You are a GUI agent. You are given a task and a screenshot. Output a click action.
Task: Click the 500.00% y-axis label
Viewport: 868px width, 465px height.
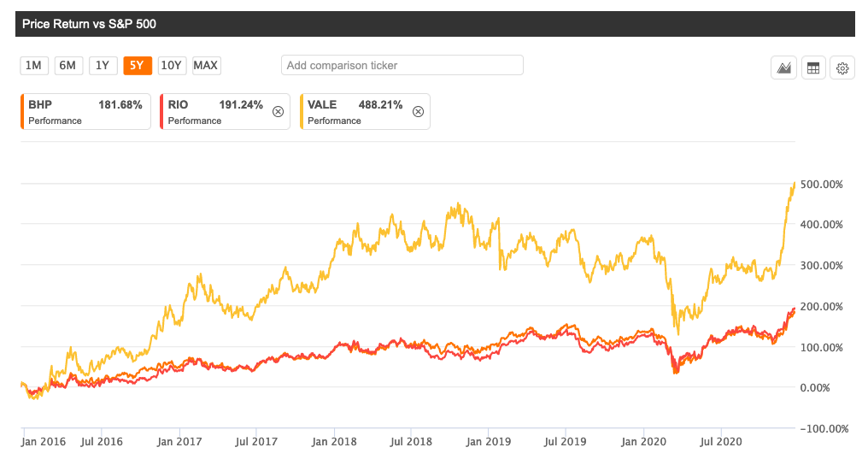click(x=822, y=185)
